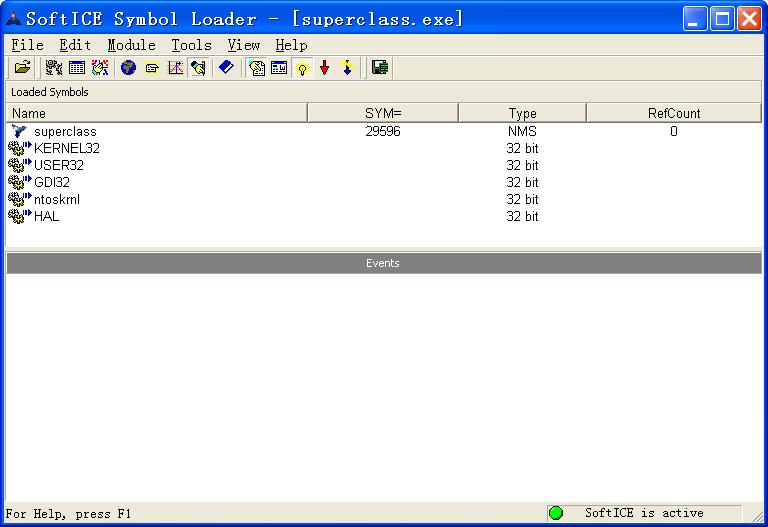Click the yellow card toolbar icon

[x=152, y=68]
